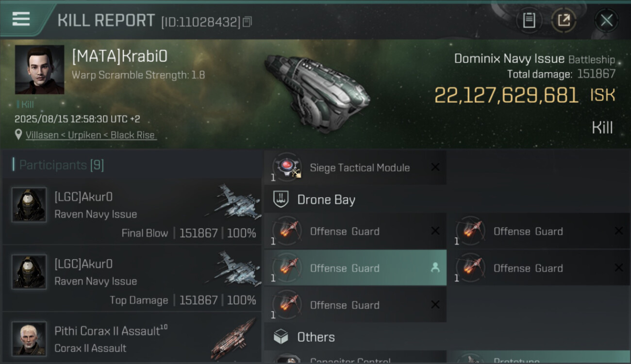Viewport: 631px width, 364px height.
Task: Select Pithi Corax II Assault participant
Action: pos(132,338)
